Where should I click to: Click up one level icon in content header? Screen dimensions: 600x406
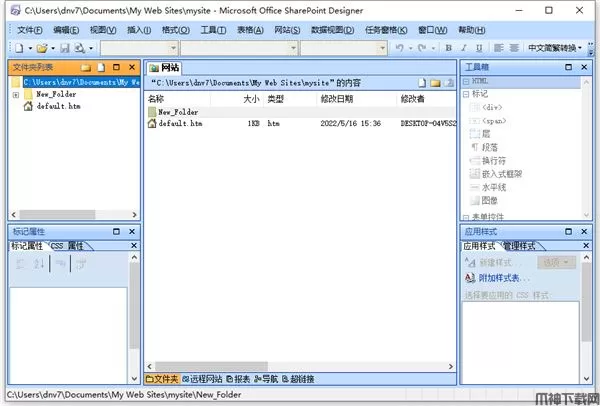(449, 83)
